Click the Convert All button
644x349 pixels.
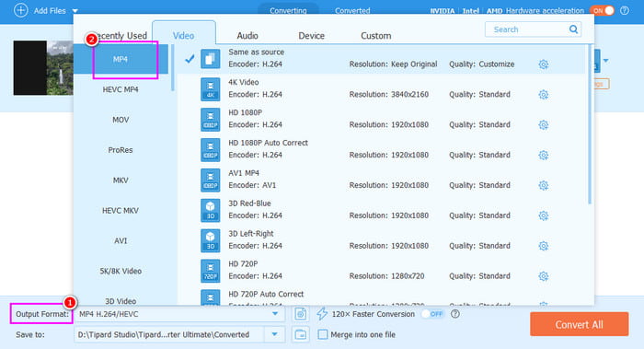point(579,324)
